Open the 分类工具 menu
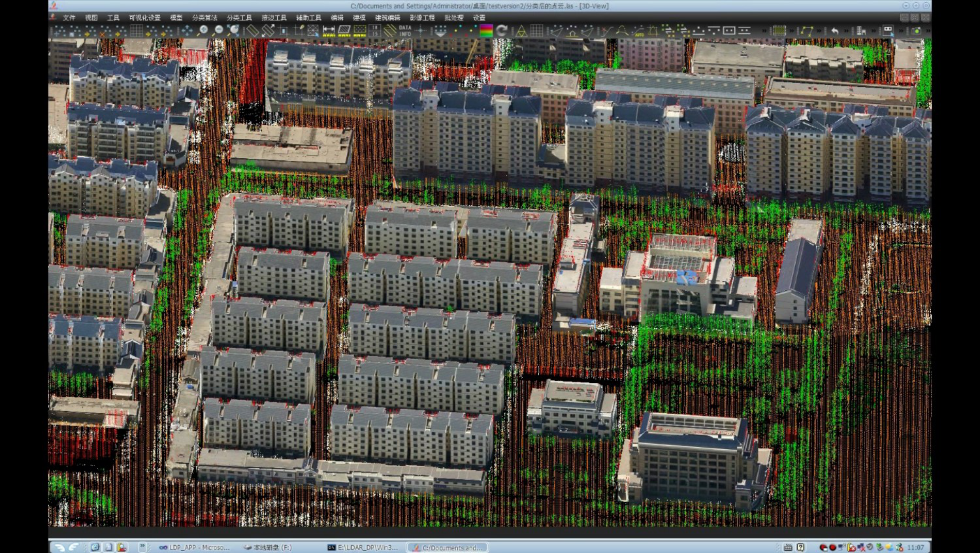 (239, 18)
